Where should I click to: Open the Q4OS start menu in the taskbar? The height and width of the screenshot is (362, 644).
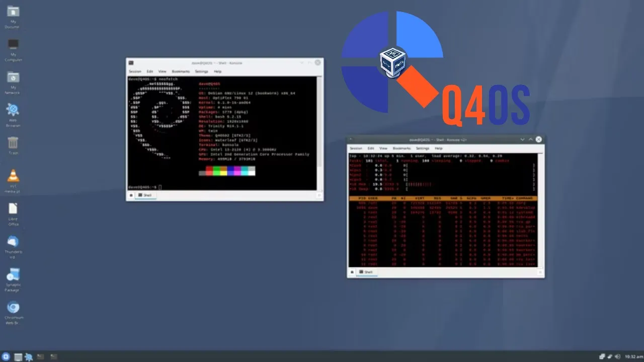(x=6, y=357)
